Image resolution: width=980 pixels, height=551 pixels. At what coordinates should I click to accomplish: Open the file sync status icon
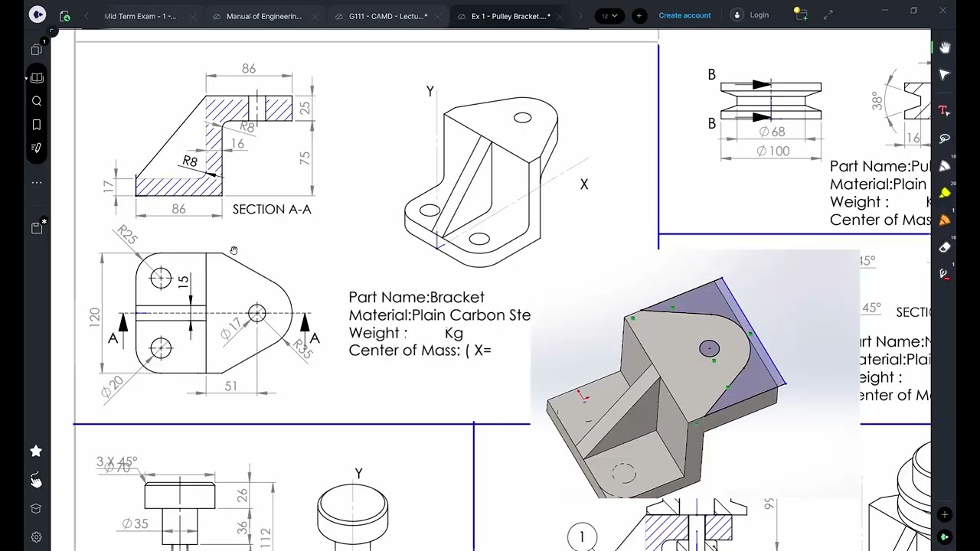coord(64,15)
